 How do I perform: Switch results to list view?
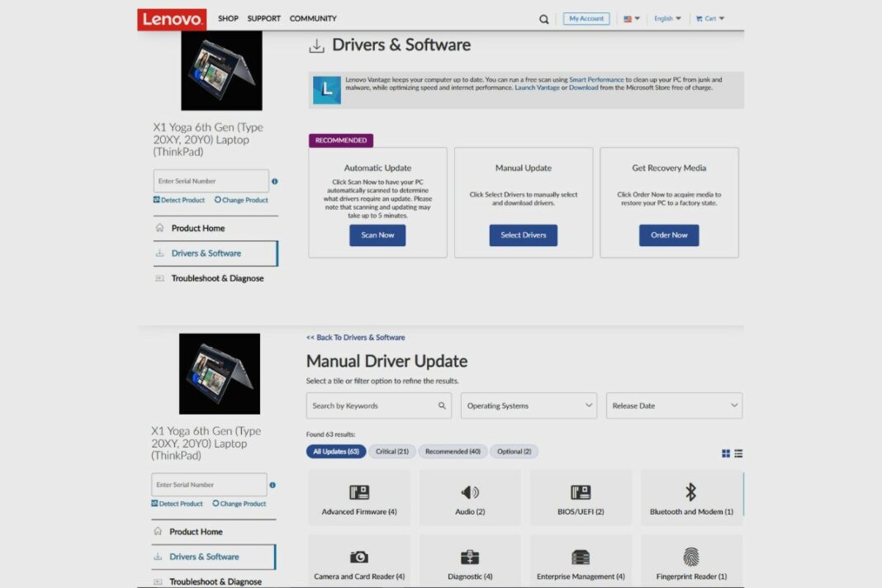click(x=737, y=453)
